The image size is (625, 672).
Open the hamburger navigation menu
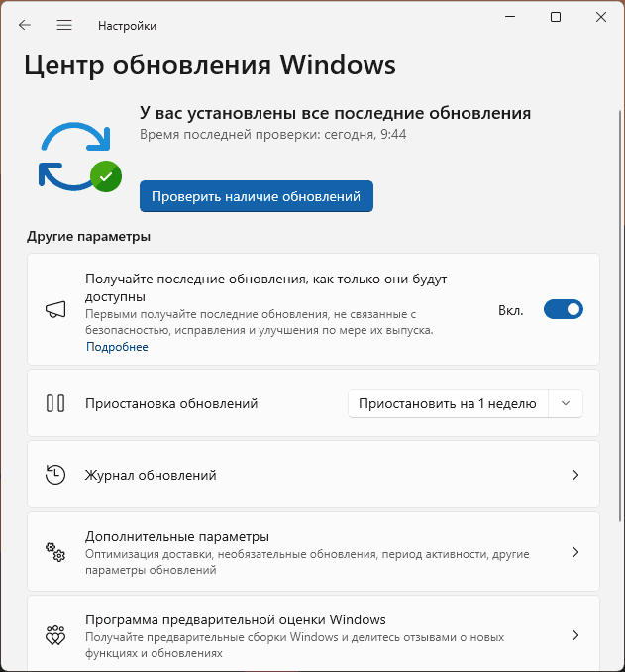[64, 25]
